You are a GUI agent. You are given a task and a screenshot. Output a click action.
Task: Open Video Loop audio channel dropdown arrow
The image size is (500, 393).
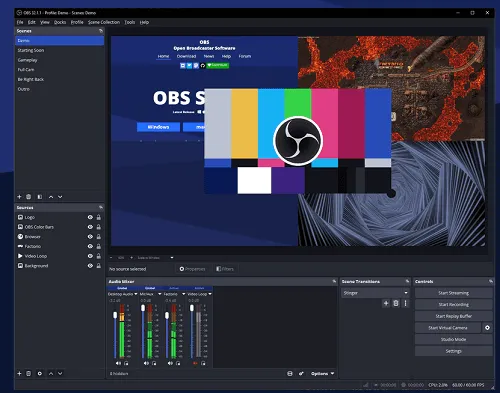pyautogui.click(x=210, y=294)
